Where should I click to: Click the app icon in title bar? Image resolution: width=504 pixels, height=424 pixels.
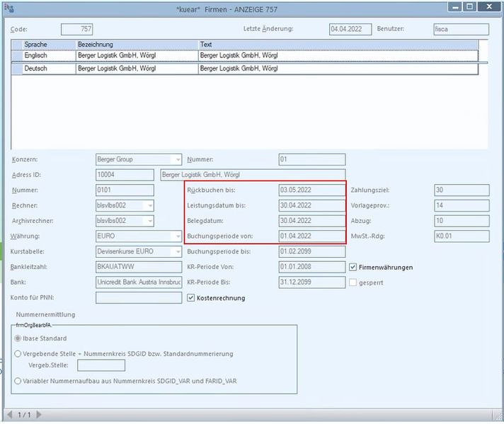point(9,8)
